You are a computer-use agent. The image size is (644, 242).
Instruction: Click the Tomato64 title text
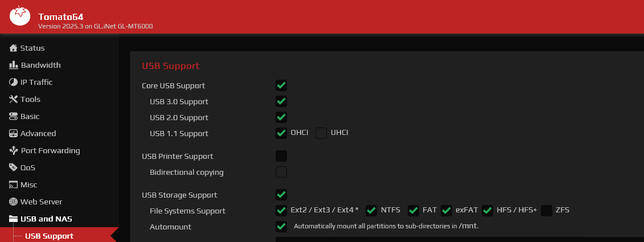point(61,17)
